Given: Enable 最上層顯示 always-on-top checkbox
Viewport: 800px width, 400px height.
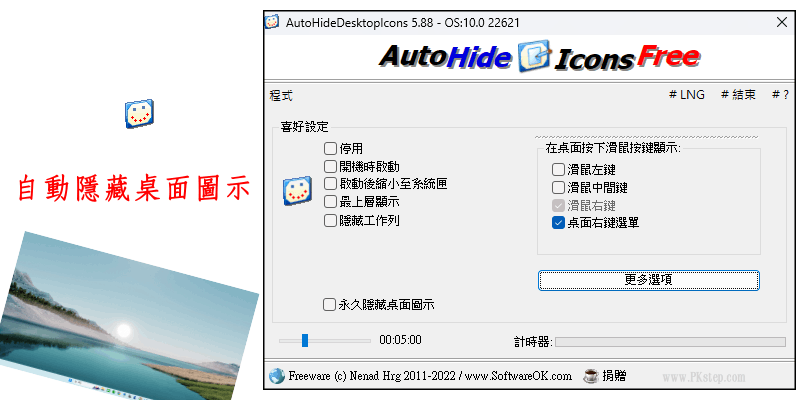Looking at the screenshot, I should [330, 202].
